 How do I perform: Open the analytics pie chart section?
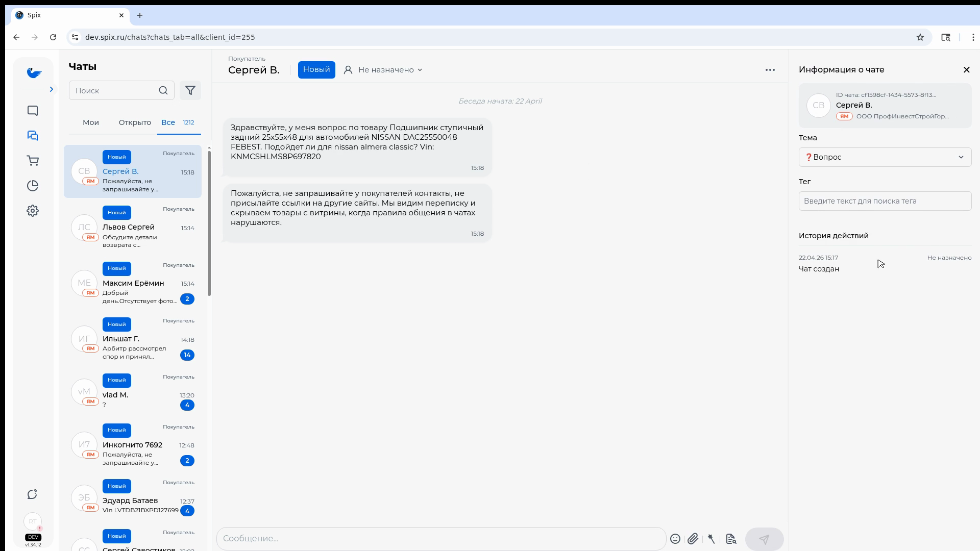point(33,186)
